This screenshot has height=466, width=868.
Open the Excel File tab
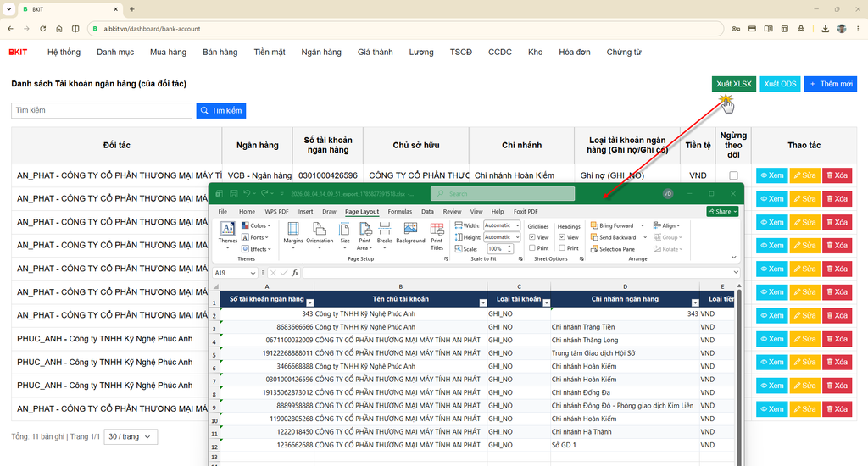click(x=223, y=212)
